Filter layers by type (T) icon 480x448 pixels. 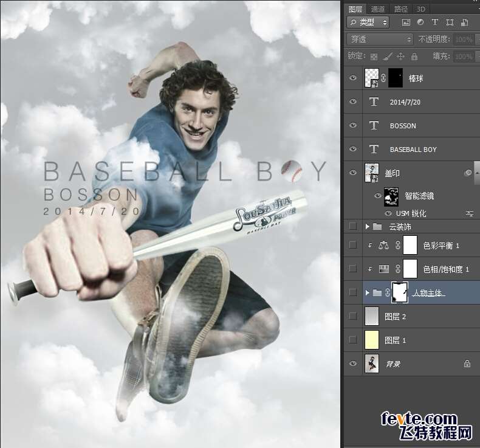[x=434, y=22]
